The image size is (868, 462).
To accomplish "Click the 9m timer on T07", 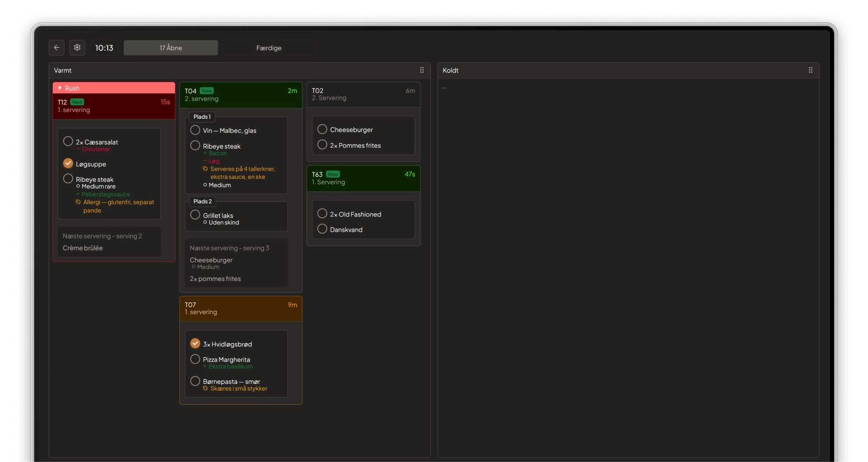I will [x=292, y=305].
